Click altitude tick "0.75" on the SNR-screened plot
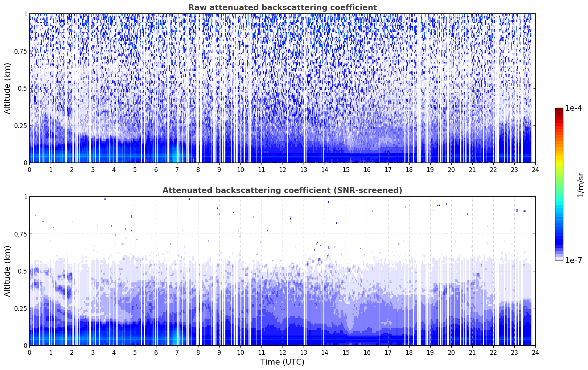The image size is (588, 370). (x=20, y=234)
